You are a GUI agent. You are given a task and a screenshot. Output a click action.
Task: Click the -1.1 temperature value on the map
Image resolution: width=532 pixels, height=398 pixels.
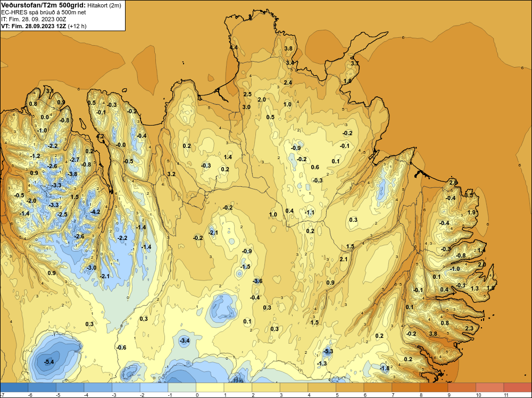click(x=310, y=213)
